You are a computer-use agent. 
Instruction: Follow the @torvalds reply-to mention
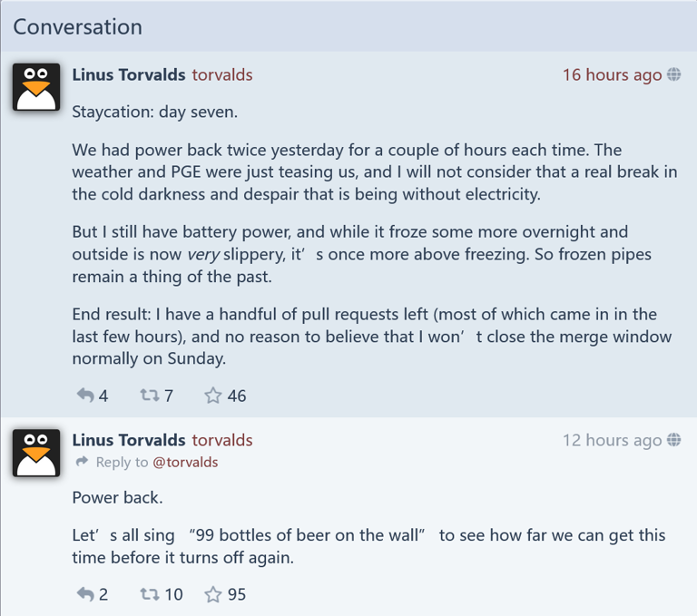pos(185,462)
